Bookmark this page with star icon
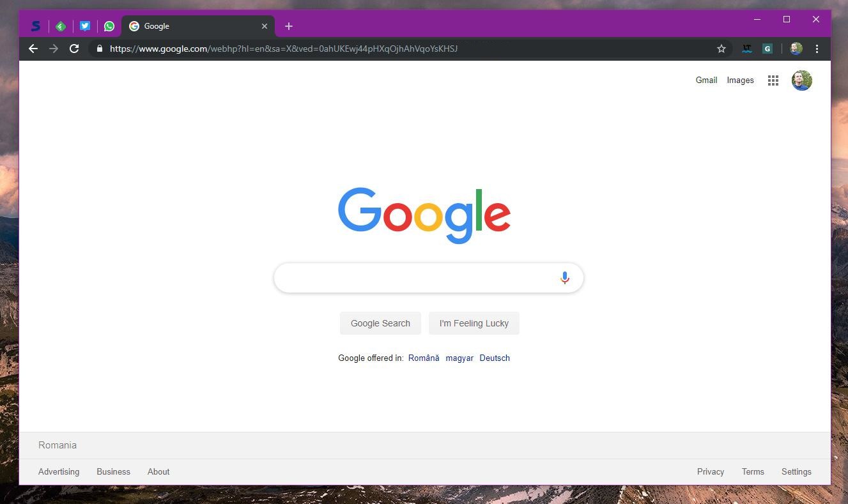Image resolution: width=848 pixels, height=504 pixels. coord(721,49)
